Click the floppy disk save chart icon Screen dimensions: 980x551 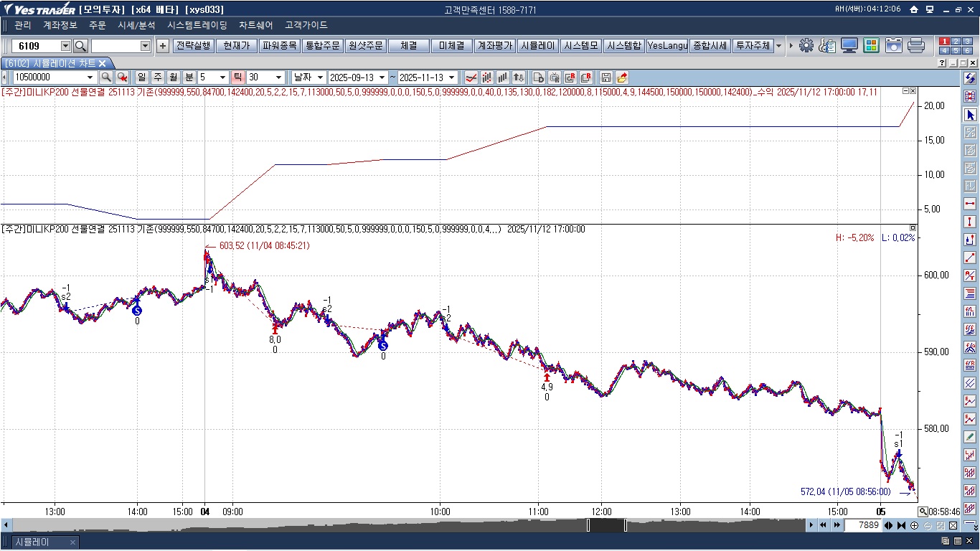click(x=606, y=77)
